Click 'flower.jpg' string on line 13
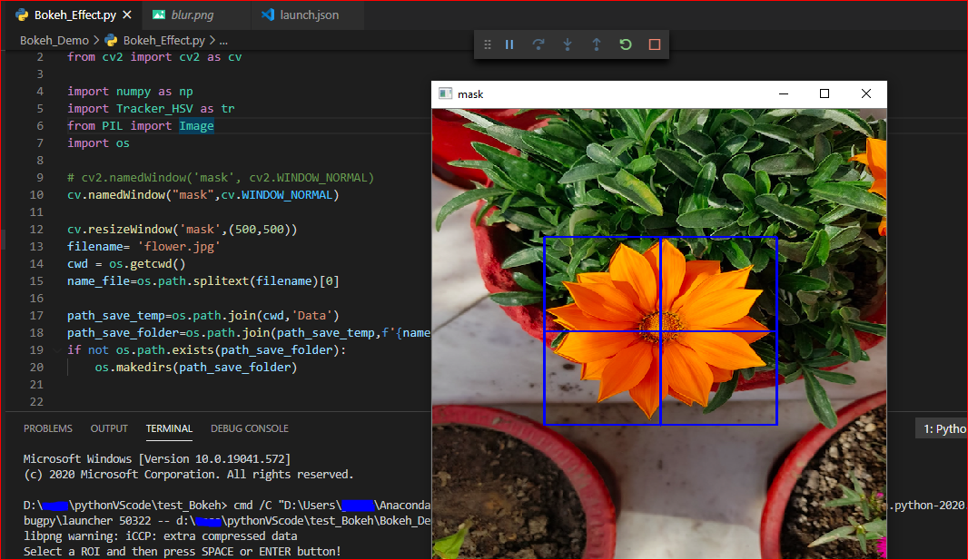The image size is (968, 560). 179,247
